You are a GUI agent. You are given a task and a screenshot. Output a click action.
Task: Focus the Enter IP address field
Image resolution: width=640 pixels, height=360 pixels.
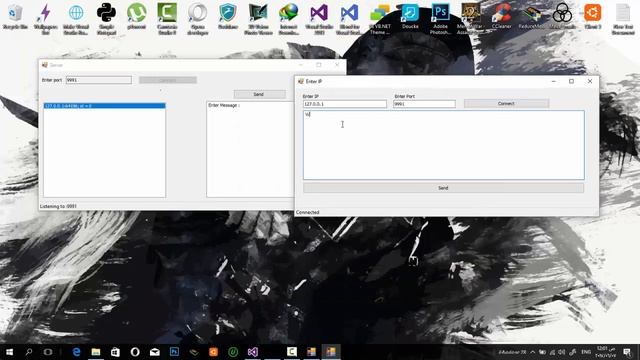click(344, 104)
